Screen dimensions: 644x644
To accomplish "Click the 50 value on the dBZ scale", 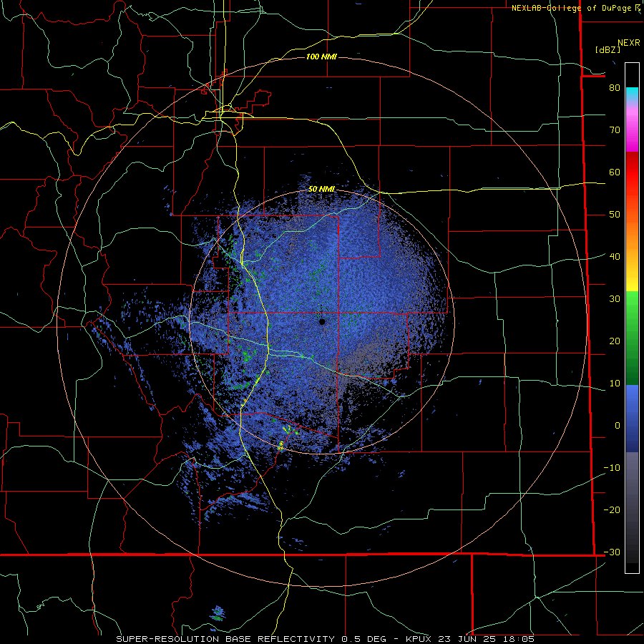I will pyautogui.click(x=615, y=215).
